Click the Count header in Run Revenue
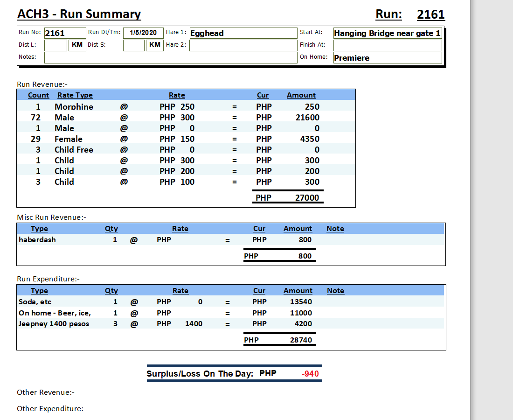Screen dimensions: 513x420 [38, 95]
